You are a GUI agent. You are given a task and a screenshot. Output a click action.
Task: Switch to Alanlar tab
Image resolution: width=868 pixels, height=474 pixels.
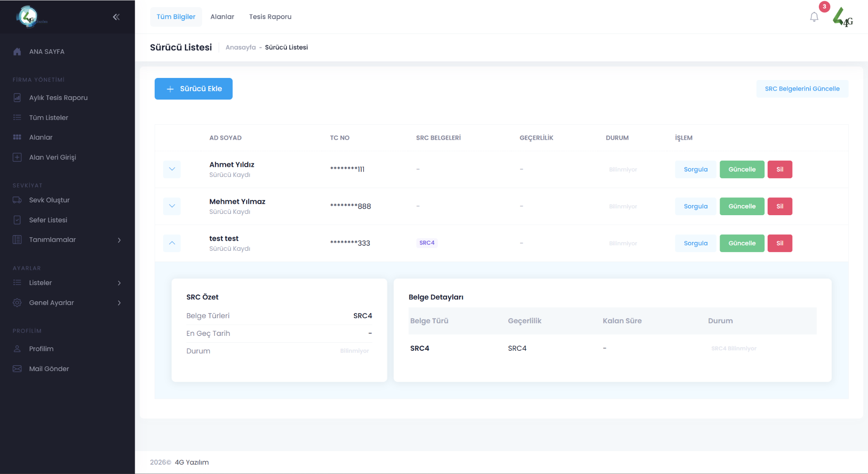tap(222, 17)
